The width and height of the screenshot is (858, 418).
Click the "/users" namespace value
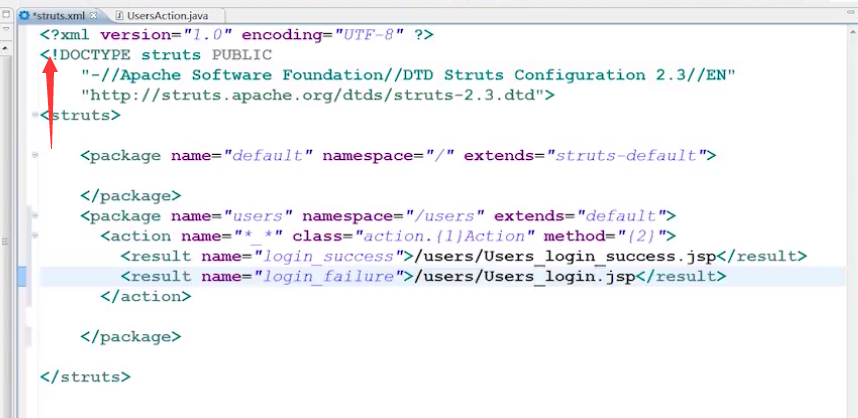(x=444, y=216)
